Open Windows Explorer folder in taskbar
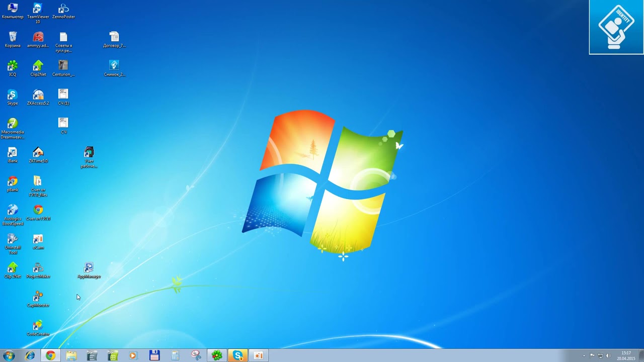Screen dimensions: 644x362 (x=71, y=355)
